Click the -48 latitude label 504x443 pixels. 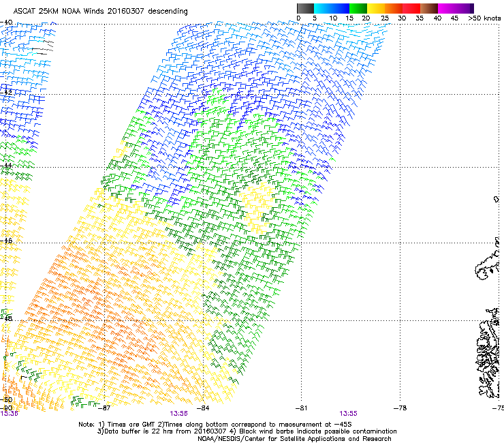6,318
